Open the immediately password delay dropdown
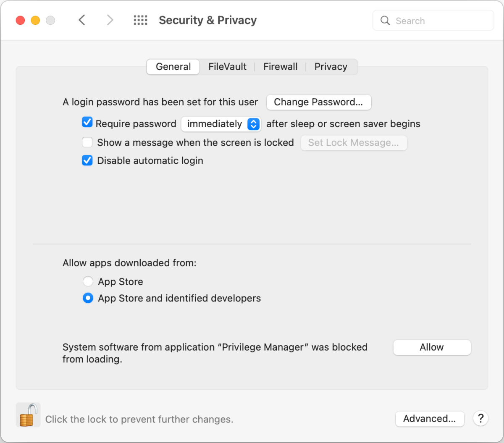The image size is (504, 443). click(x=221, y=124)
